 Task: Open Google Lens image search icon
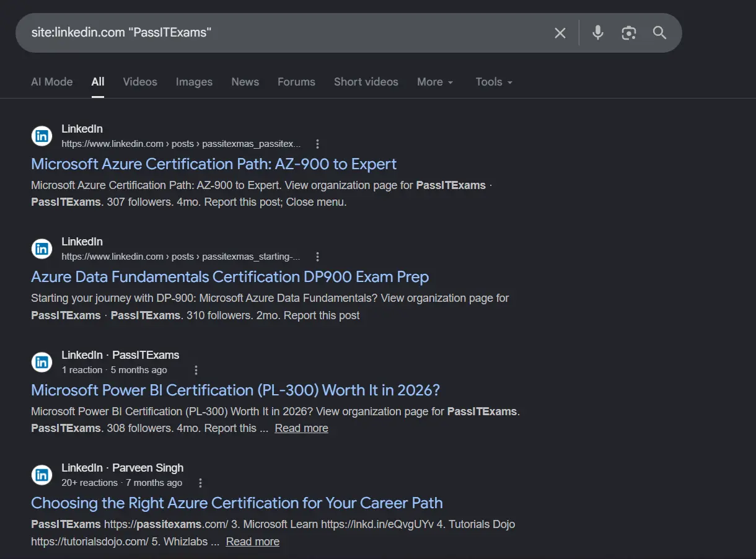point(629,33)
